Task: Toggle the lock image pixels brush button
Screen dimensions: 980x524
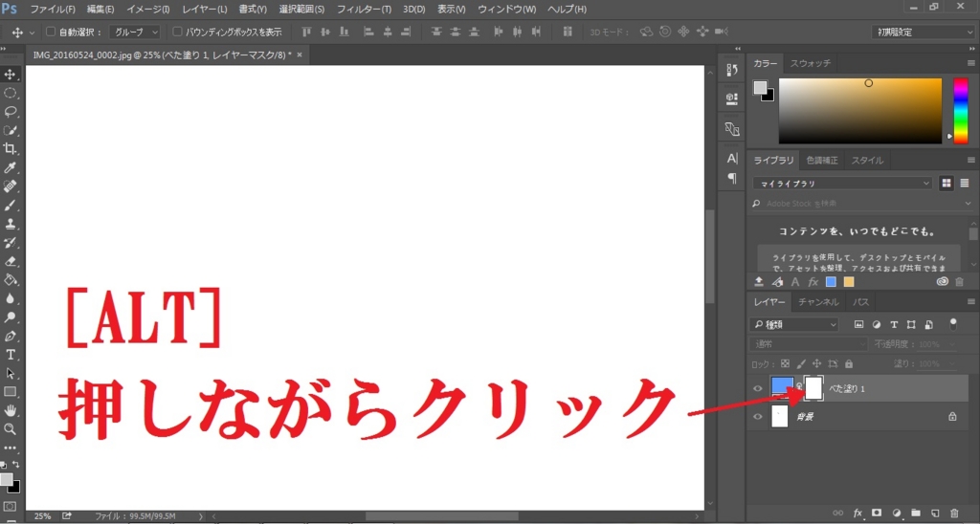Action: [x=802, y=362]
